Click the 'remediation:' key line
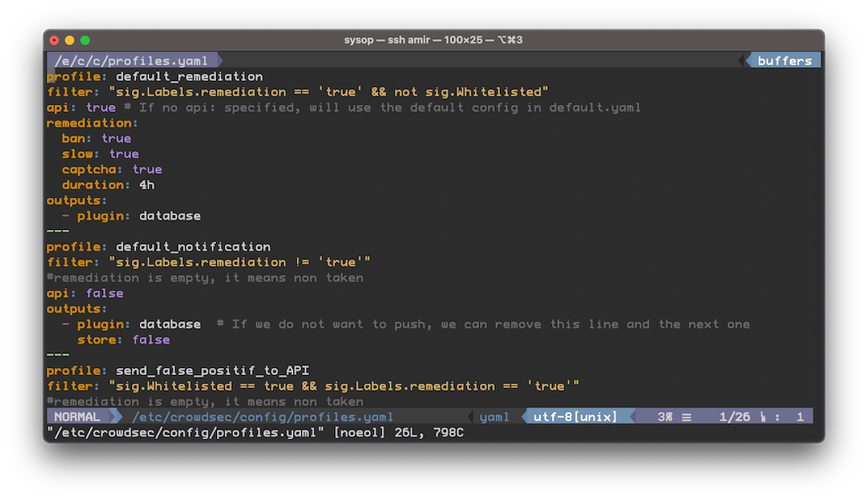The image size is (868, 500). point(92,123)
